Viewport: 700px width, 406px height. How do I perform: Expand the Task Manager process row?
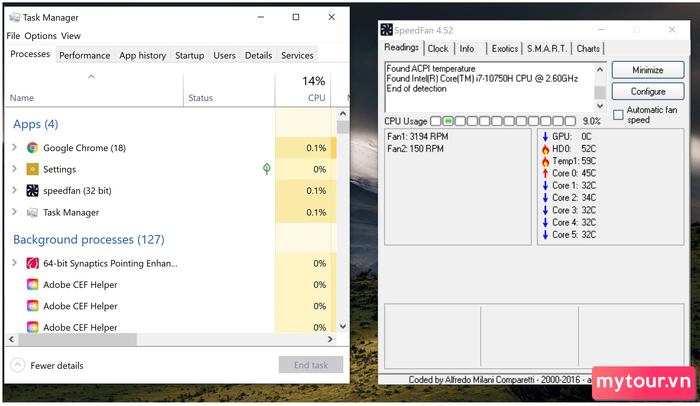[14, 212]
